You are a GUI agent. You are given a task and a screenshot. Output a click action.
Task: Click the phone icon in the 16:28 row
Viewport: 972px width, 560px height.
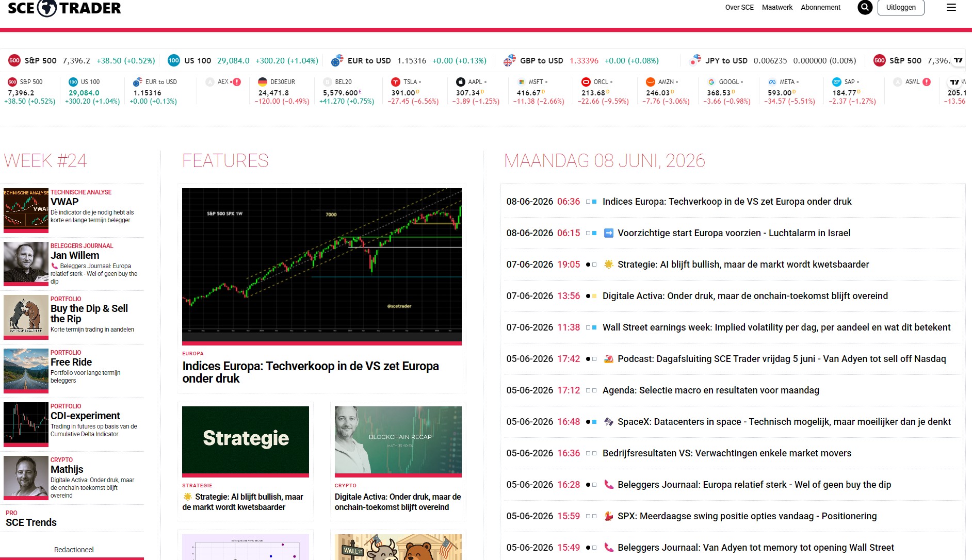tap(609, 485)
